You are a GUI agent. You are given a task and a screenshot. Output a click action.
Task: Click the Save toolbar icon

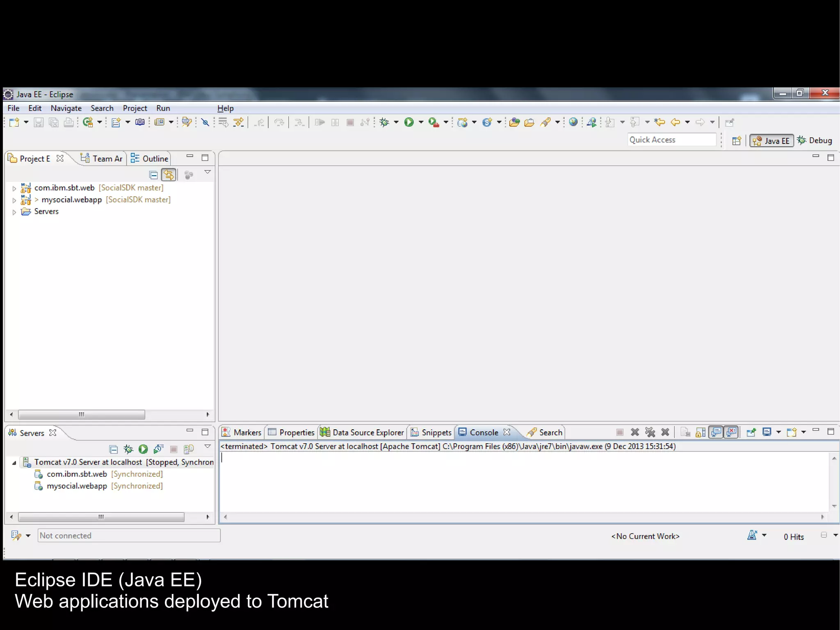click(x=38, y=122)
